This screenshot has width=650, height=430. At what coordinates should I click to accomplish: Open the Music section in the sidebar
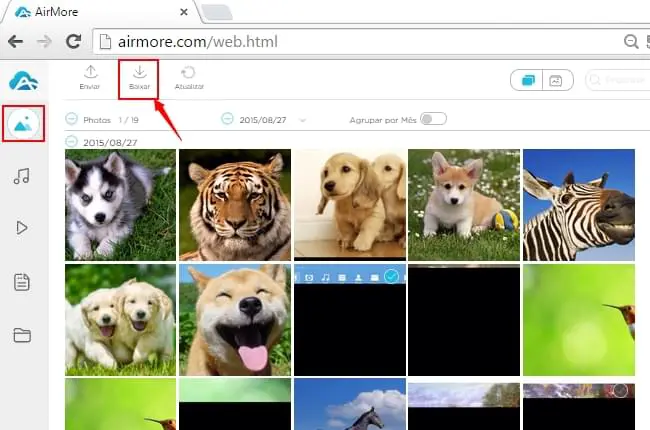(x=22, y=176)
